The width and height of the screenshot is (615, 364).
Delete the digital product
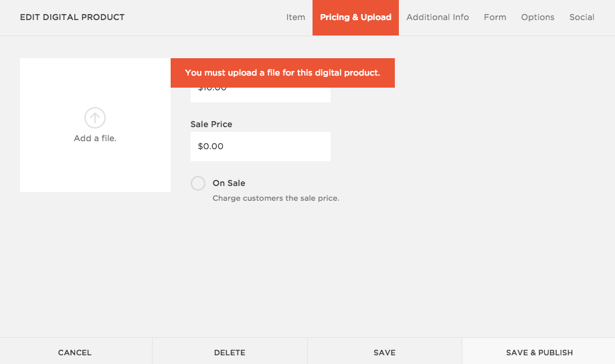click(230, 353)
